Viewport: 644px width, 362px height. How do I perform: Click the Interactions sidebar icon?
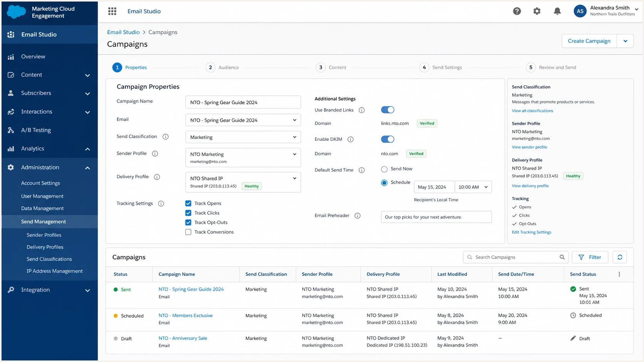(x=11, y=112)
